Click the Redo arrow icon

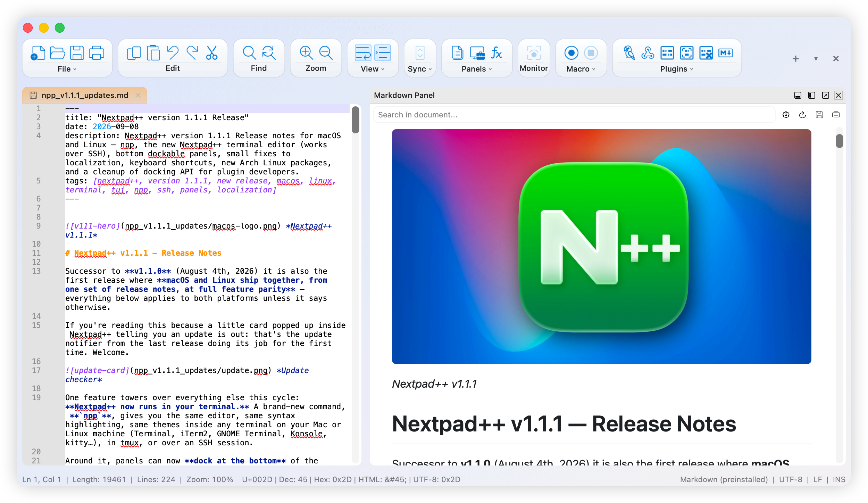(x=192, y=53)
